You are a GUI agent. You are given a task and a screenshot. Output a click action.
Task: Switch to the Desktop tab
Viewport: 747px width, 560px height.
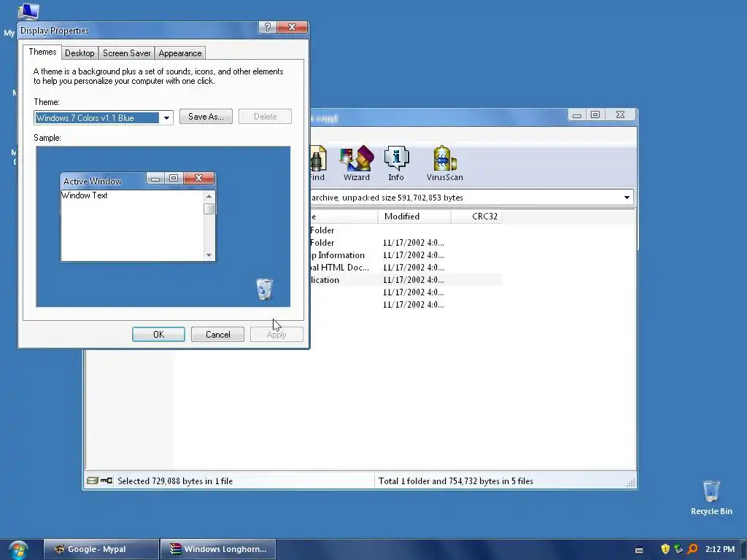point(80,52)
